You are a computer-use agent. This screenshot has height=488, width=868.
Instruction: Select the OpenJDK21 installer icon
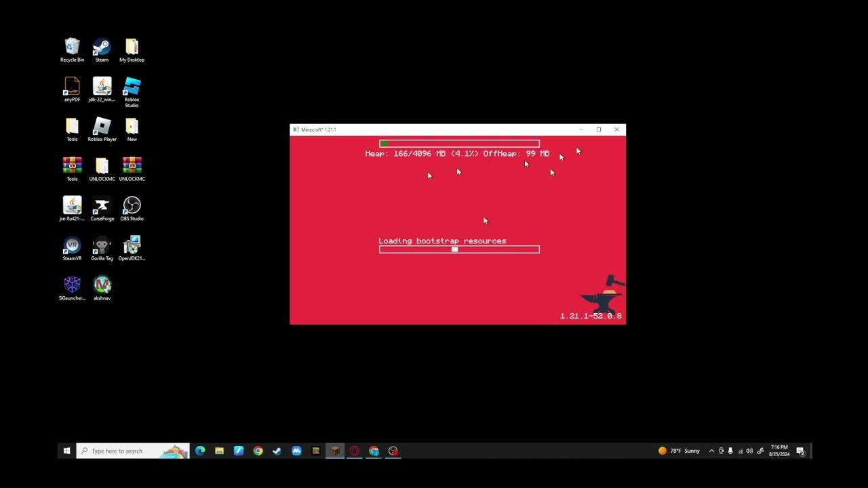click(132, 249)
